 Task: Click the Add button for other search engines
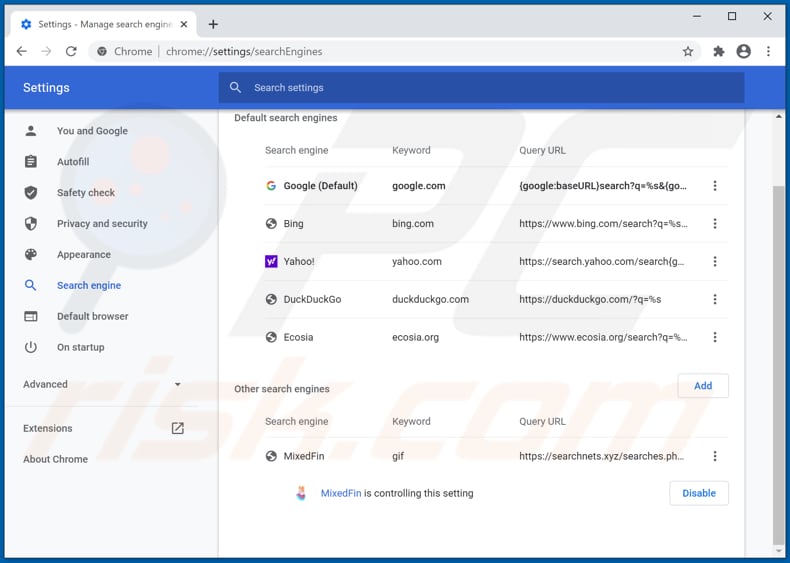703,386
